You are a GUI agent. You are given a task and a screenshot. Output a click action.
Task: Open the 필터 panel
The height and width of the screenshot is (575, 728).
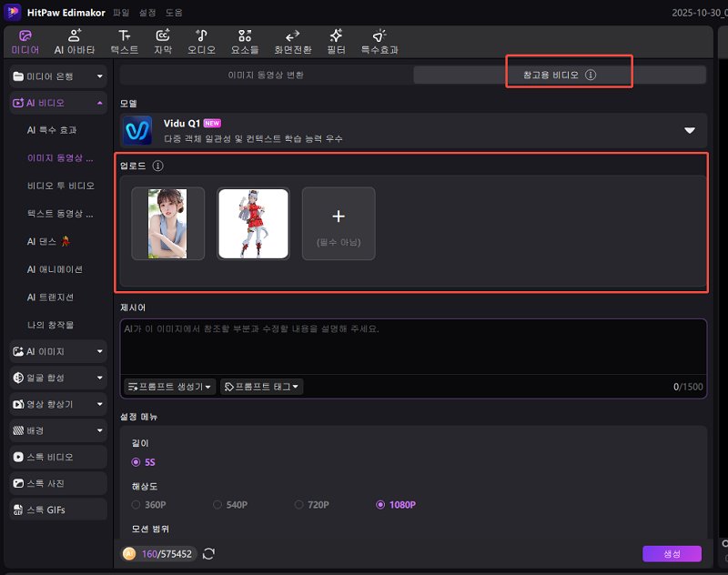(336, 40)
